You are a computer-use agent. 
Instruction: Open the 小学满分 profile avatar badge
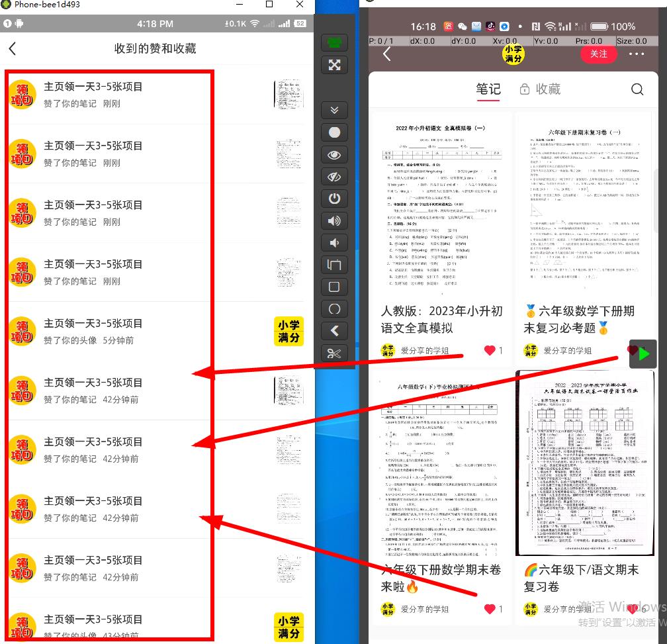[513, 54]
